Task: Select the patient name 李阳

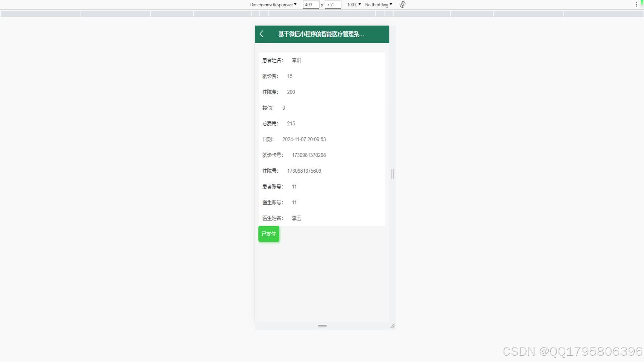Action: pyautogui.click(x=296, y=60)
